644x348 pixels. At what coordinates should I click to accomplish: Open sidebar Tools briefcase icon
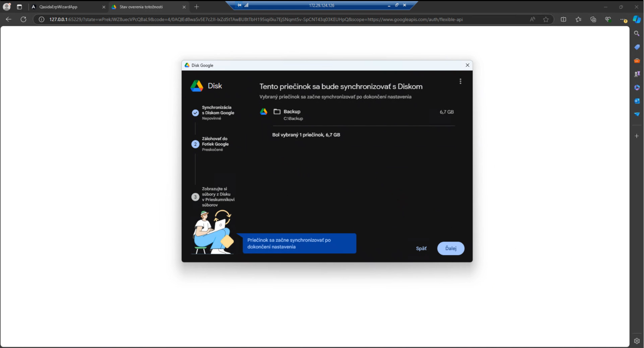click(x=637, y=61)
